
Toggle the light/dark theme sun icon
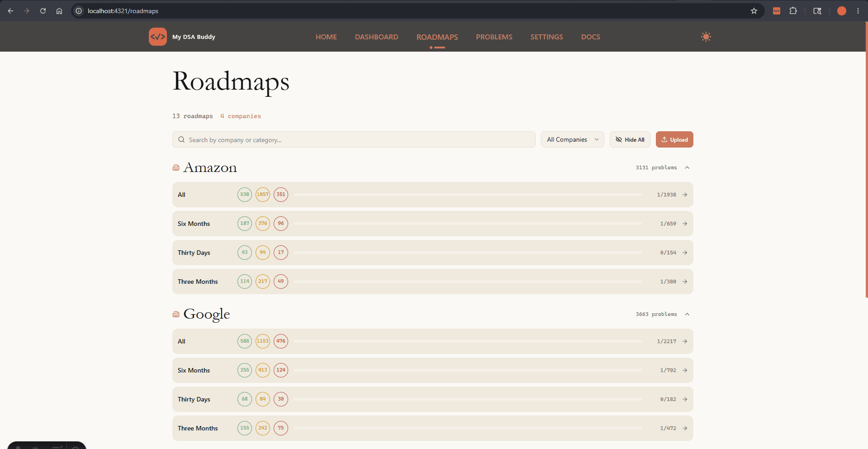point(706,37)
